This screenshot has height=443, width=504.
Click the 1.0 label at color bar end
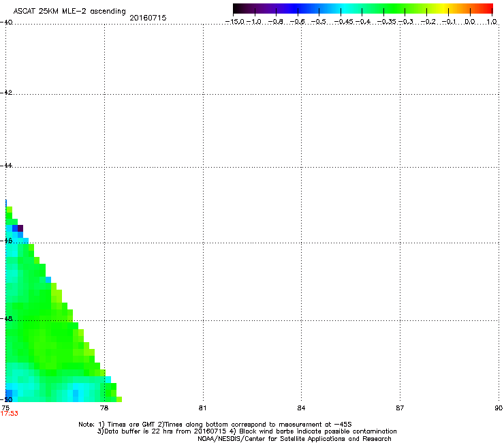coord(492,22)
